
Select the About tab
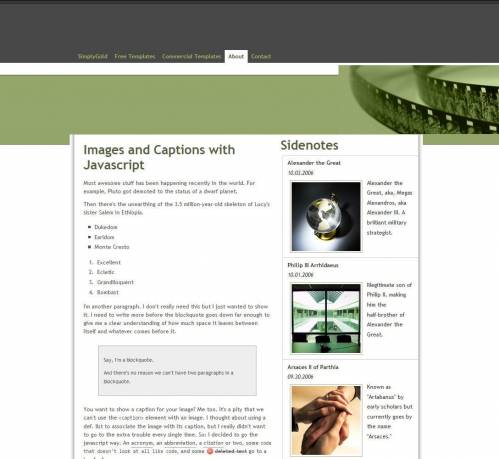(236, 56)
